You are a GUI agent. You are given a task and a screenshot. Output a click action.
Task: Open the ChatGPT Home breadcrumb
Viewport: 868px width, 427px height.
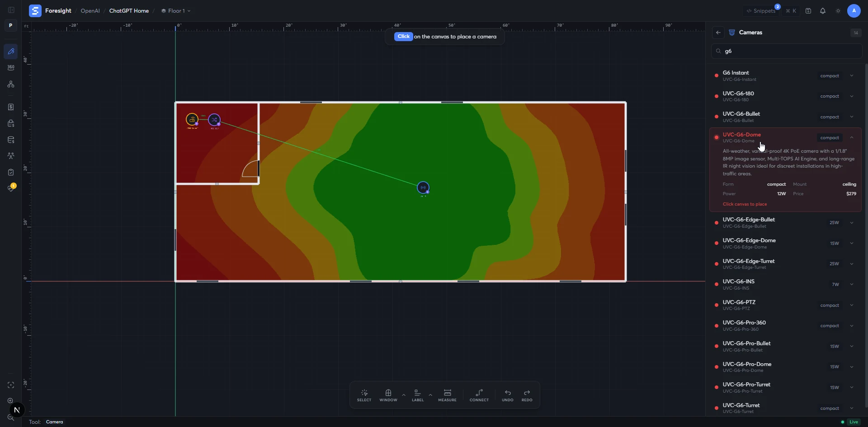129,11
